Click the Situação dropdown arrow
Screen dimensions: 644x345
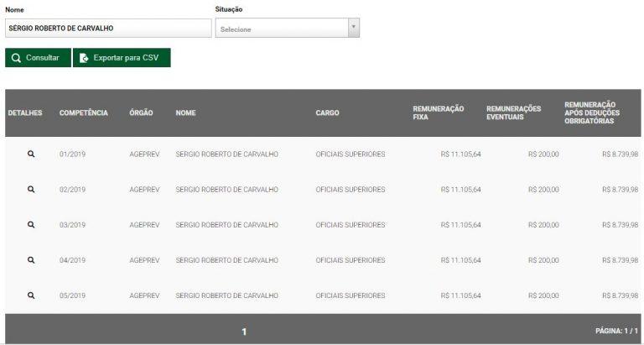353,29
